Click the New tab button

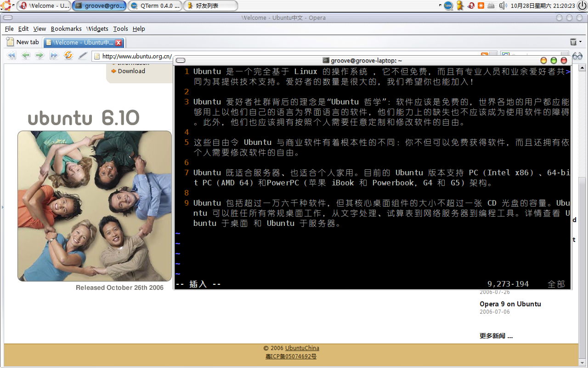click(23, 42)
